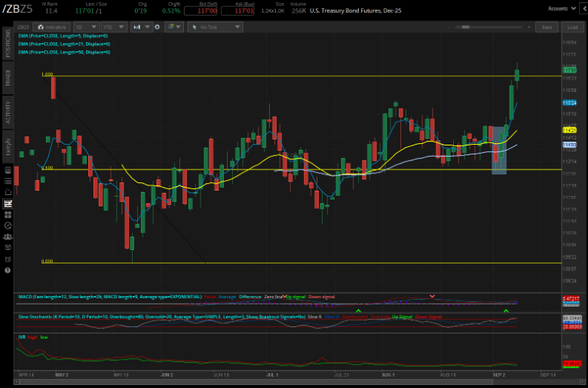Open the follow traders people icon

(8, 237)
